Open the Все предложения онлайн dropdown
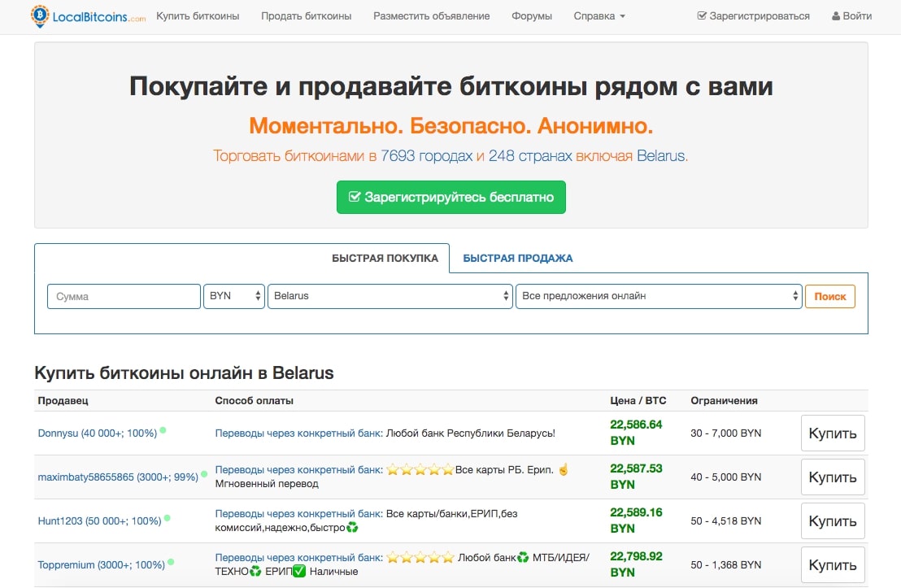 (x=659, y=296)
